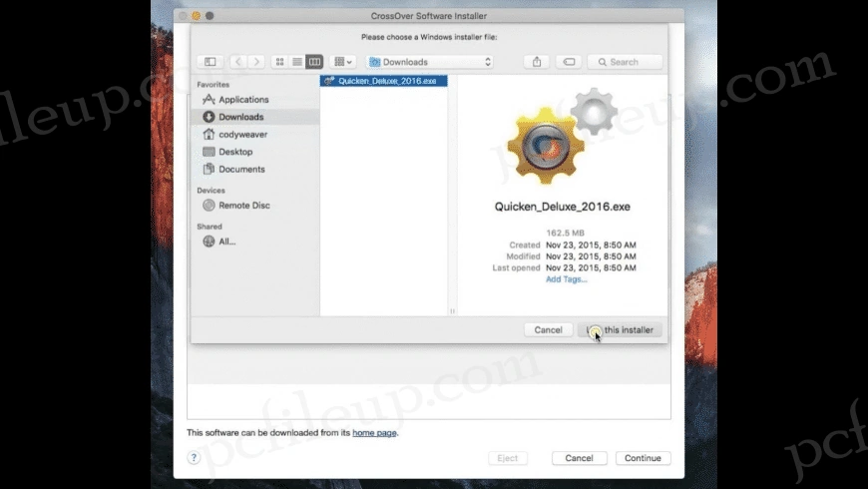The image size is (868, 489).
Task: Click the Share toolbar icon
Action: [x=537, y=62]
